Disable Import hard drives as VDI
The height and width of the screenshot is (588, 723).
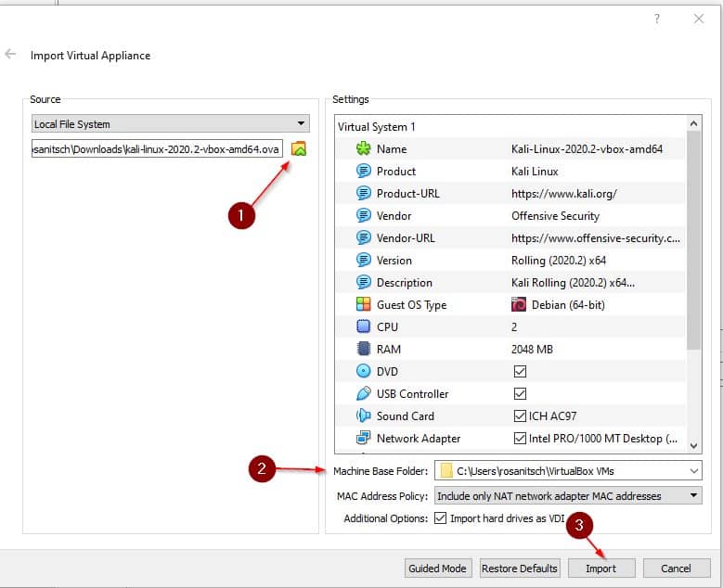point(441,518)
